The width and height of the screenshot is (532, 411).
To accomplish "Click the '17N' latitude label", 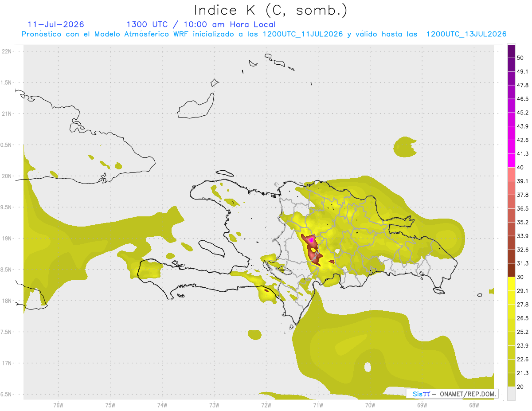I will 7,364.
